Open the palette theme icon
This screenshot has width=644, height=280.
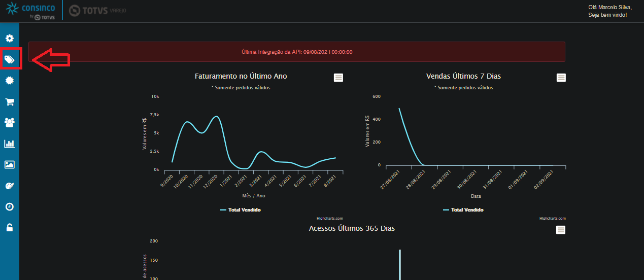(x=9, y=186)
